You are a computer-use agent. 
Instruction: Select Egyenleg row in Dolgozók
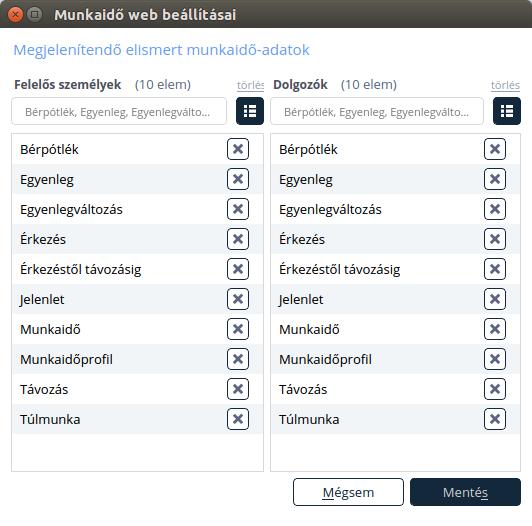click(396, 179)
